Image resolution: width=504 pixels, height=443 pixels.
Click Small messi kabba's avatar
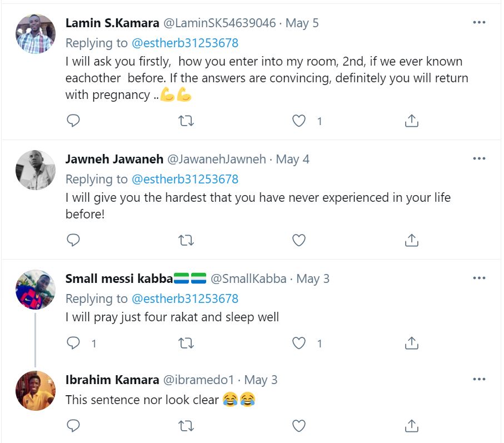coord(35,290)
